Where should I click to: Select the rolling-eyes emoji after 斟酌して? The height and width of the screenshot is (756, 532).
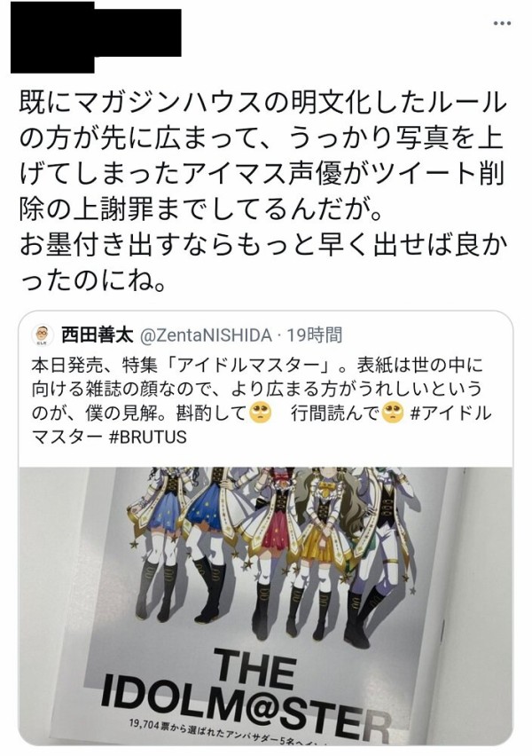(x=260, y=413)
